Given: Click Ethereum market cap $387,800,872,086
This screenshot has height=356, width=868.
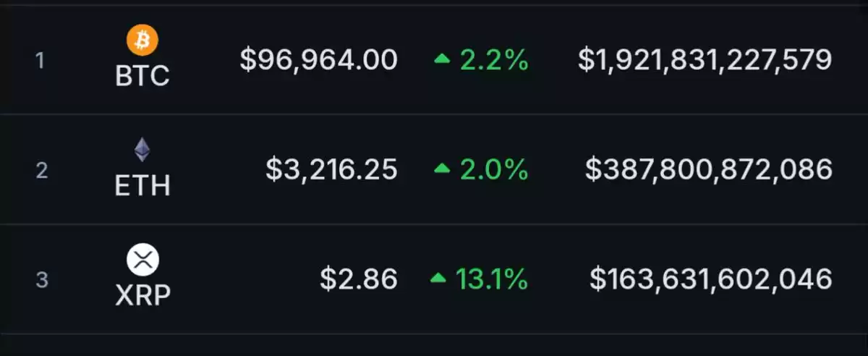Looking at the screenshot, I should (x=708, y=169).
